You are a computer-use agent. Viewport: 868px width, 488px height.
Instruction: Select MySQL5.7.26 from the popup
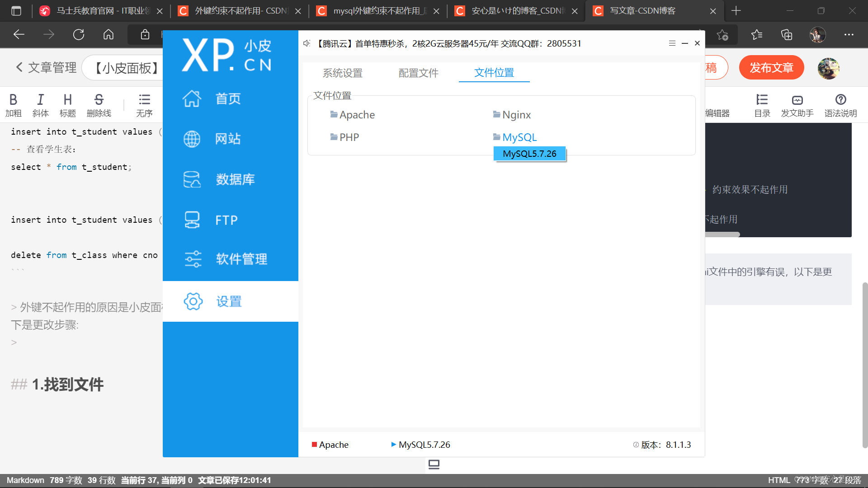coord(529,154)
